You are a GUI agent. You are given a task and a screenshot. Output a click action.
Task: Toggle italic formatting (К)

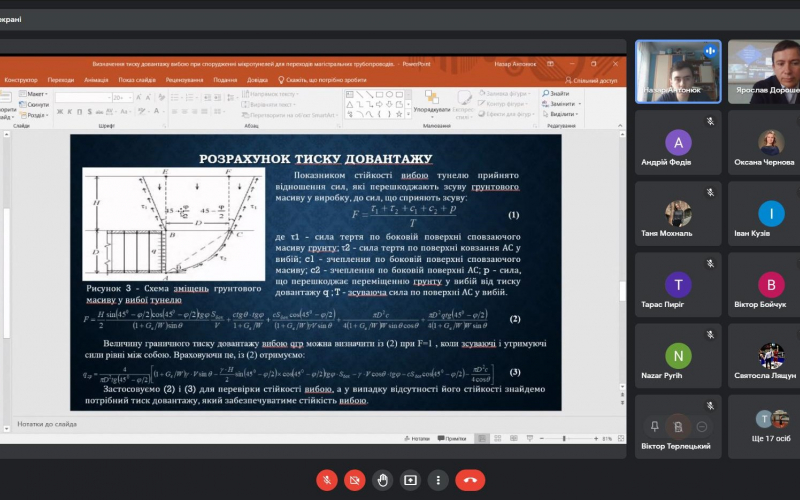coord(69,112)
